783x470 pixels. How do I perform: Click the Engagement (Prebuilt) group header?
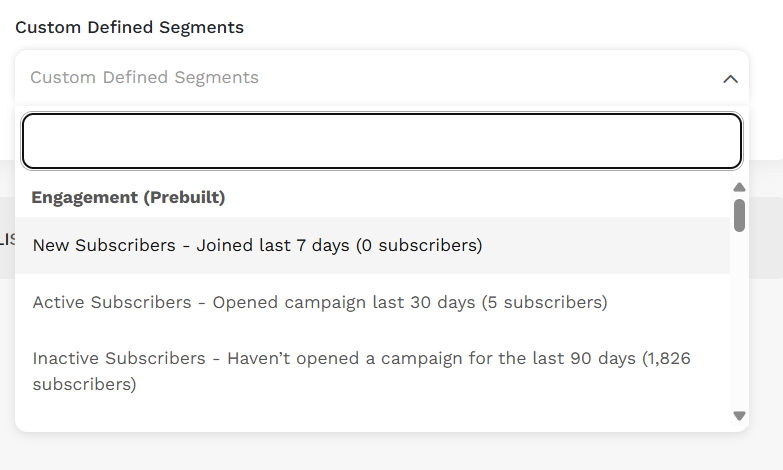tap(128, 197)
